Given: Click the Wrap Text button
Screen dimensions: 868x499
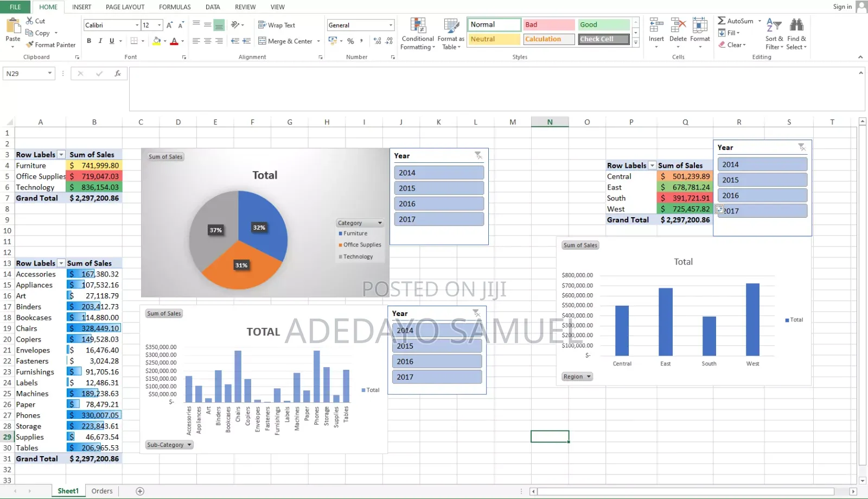Looking at the screenshot, I should point(277,25).
